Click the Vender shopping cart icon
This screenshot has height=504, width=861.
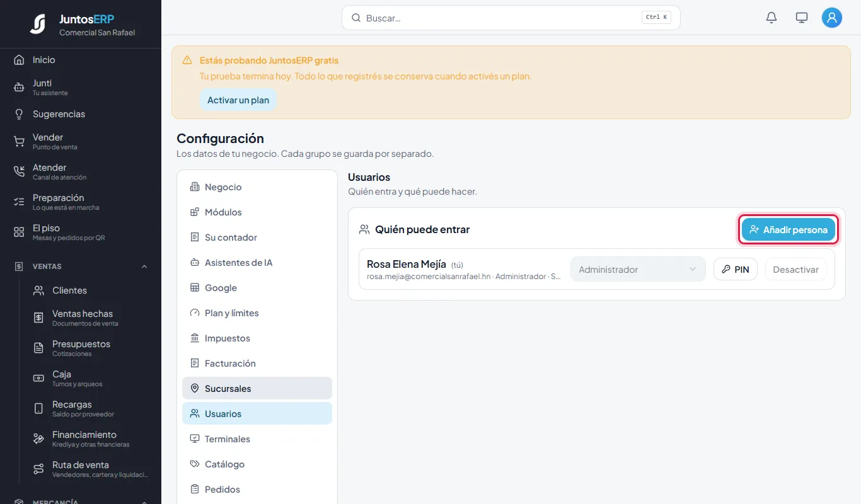point(19,142)
